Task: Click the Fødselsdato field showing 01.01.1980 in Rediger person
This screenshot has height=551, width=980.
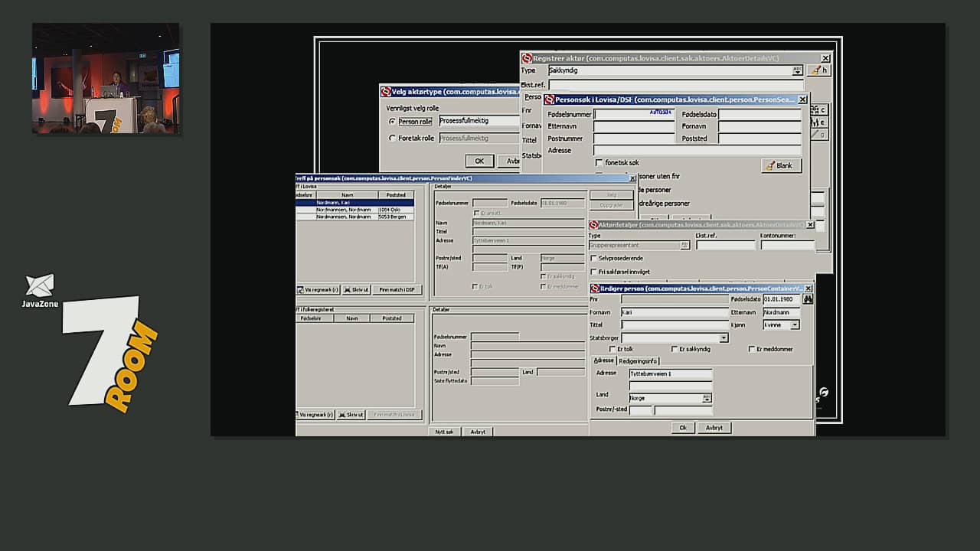Action: pos(781,299)
